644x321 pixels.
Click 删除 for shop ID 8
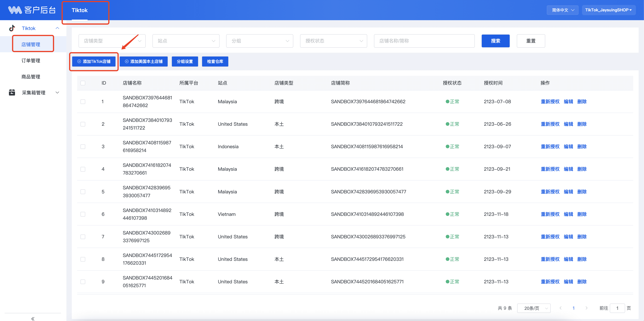pos(582,259)
